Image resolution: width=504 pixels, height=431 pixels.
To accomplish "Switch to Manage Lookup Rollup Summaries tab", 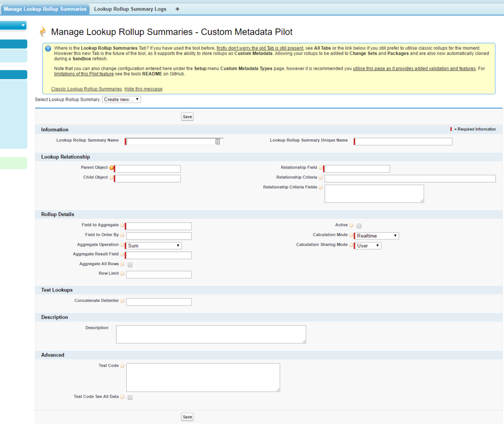I will (x=45, y=9).
